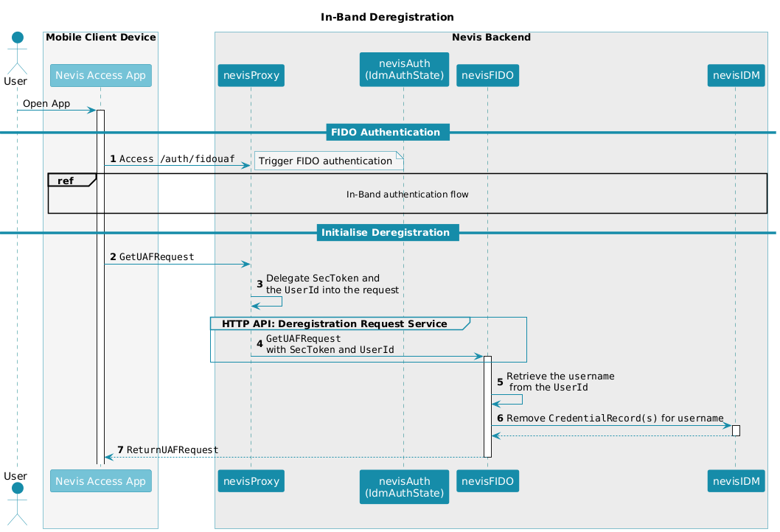Screen dimensions: 780x532
Task: Click GetUAFRequest with SecToken and UserId text
Action: click(330, 344)
